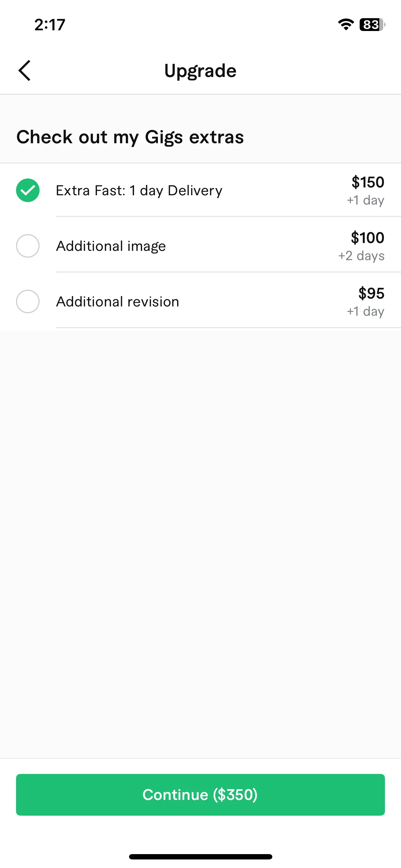Screen dimensions: 401x868
Task: Go back using the header arrow
Action: point(24,71)
